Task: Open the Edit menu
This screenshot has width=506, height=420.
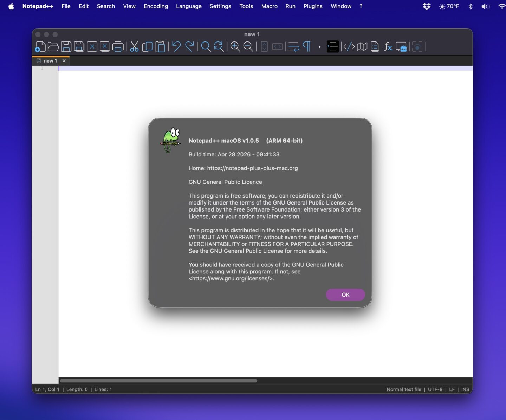Action: point(84,6)
